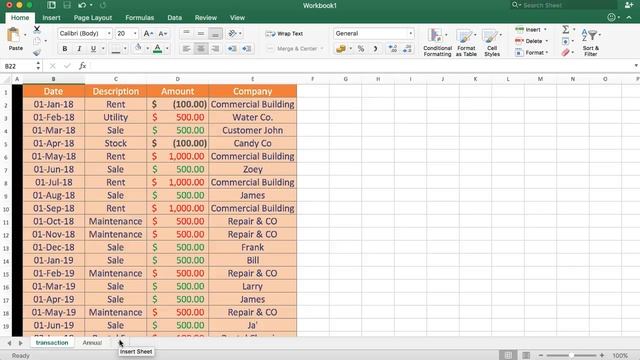Click the Clear eraser icon

pos(566,53)
